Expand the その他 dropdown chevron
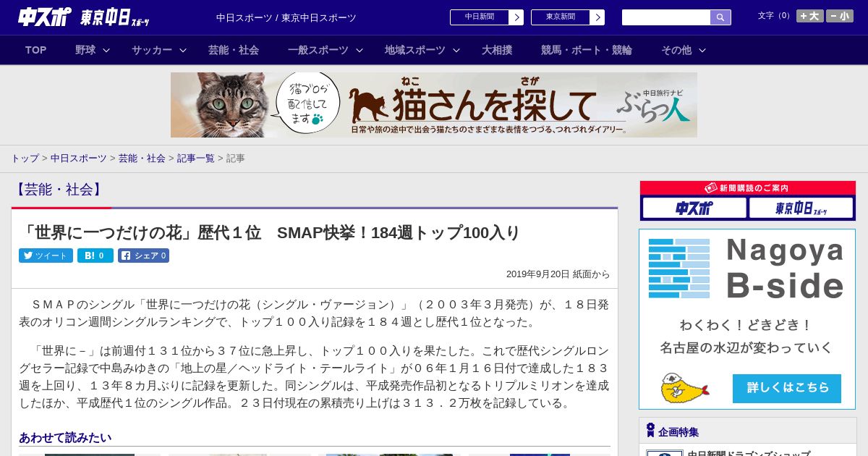The width and height of the screenshot is (868, 456). point(702,50)
